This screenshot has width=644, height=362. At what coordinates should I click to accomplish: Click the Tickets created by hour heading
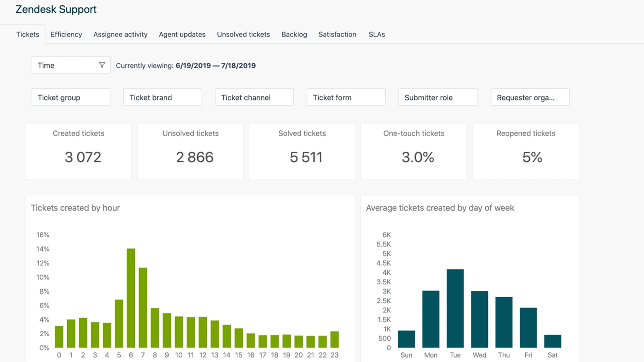click(75, 208)
